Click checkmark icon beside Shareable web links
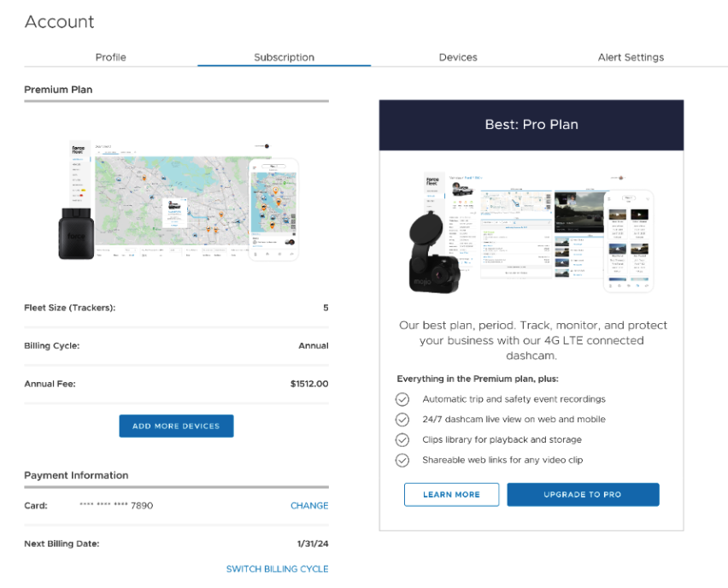This screenshot has width=728, height=588. click(402, 460)
